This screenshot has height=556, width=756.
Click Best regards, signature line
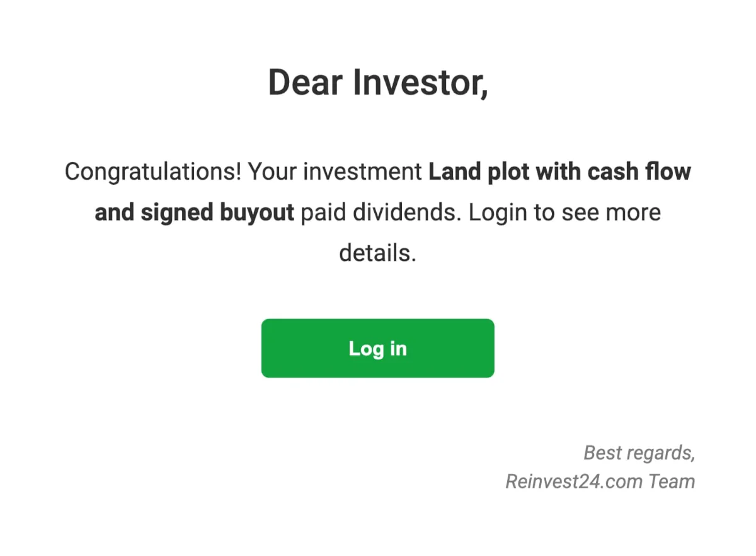[639, 453]
